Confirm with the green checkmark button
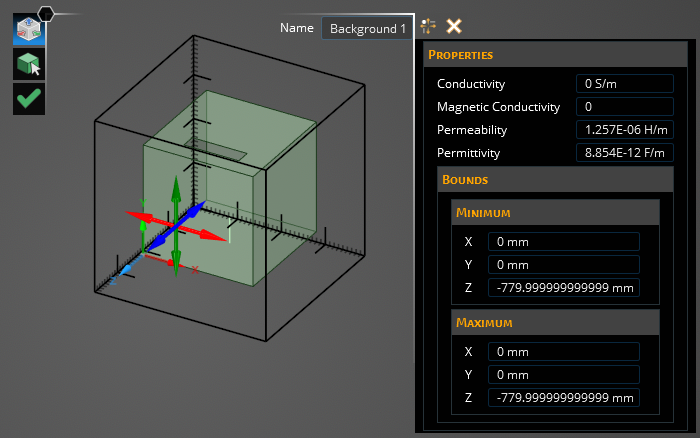700x438 pixels. [x=29, y=99]
